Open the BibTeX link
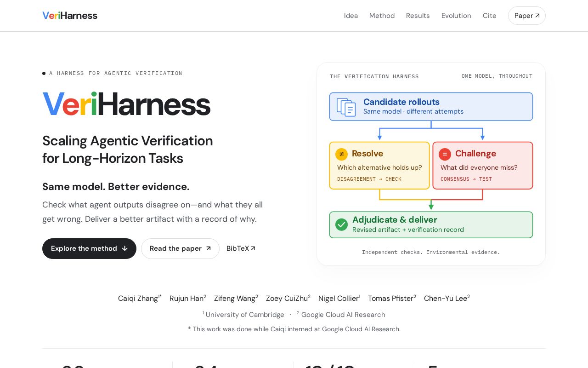The height and width of the screenshot is (368, 588). (x=241, y=248)
